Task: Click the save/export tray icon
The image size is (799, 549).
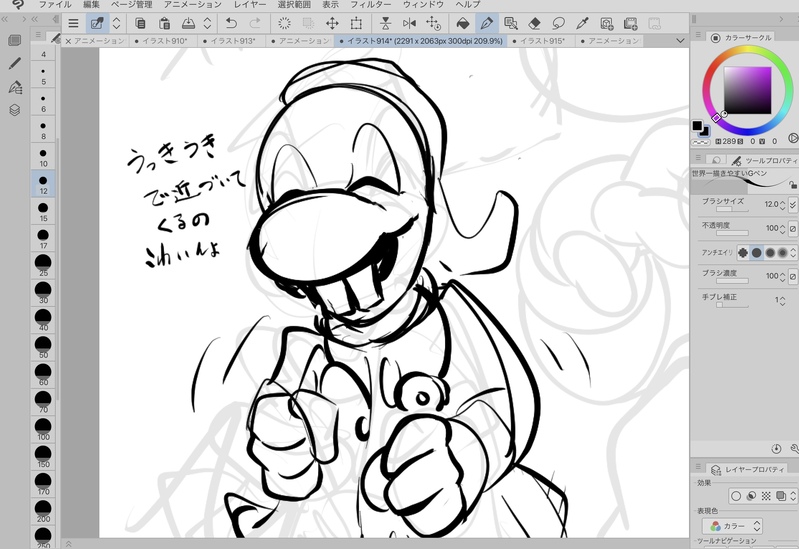Action: click(188, 23)
